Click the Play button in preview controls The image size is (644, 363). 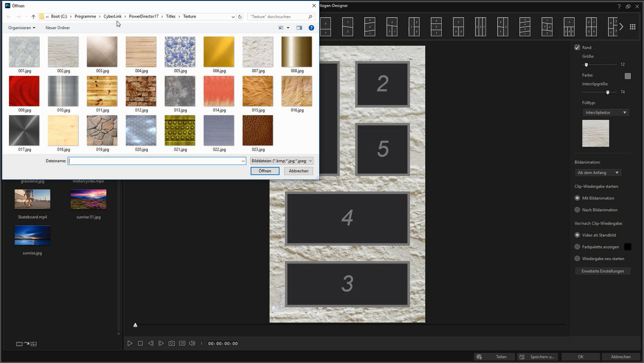point(129,343)
